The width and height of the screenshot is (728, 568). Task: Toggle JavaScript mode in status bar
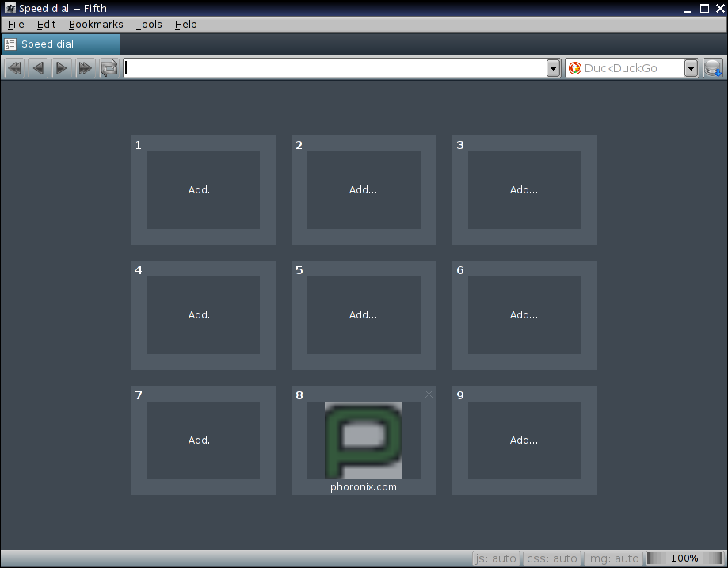tap(495, 558)
